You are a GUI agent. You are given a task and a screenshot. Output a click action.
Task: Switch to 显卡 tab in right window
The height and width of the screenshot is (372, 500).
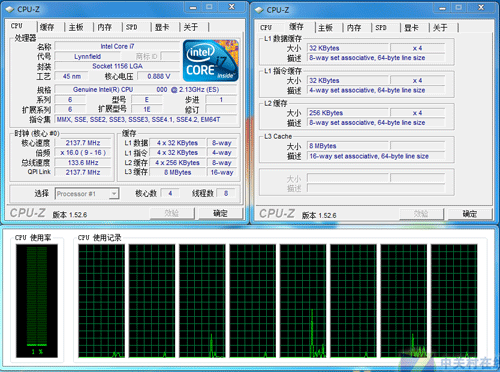tap(411, 28)
